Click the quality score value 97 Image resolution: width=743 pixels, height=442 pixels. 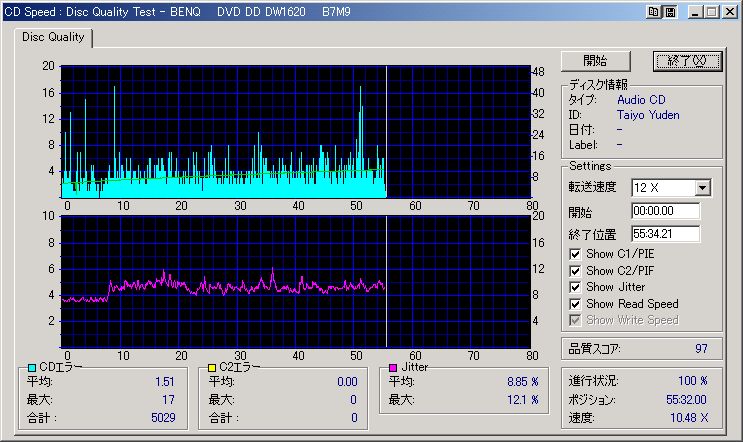(700, 348)
